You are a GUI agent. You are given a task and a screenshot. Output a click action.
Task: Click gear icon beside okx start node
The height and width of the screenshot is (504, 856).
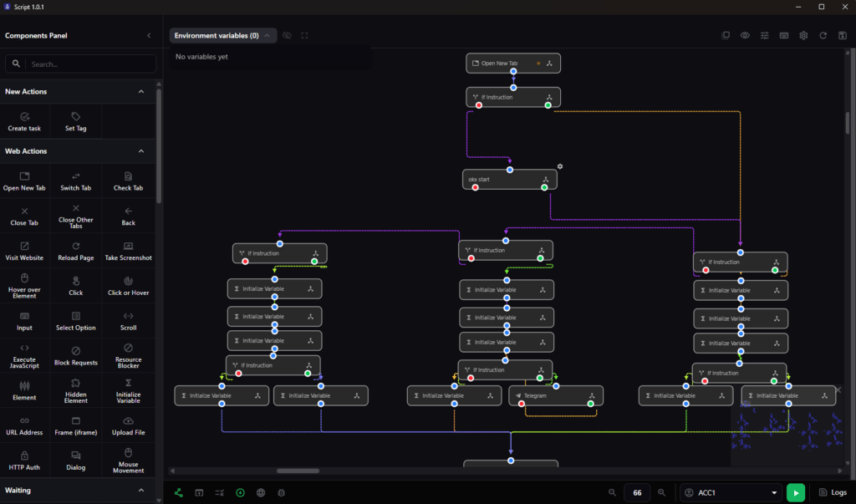(x=559, y=166)
